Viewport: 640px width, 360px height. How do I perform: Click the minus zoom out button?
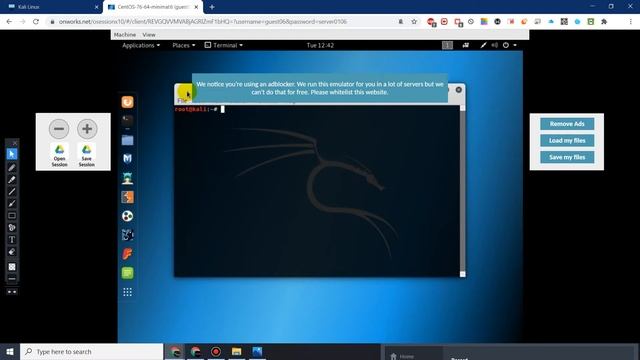click(x=59, y=129)
